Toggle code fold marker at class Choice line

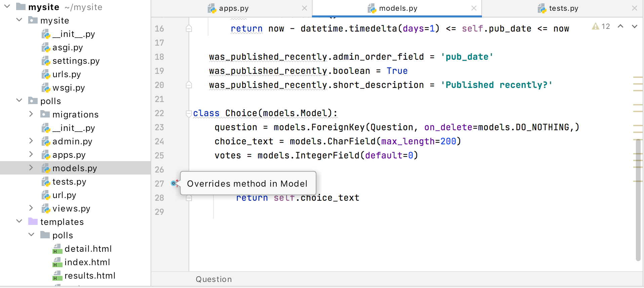[x=189, y=113]
